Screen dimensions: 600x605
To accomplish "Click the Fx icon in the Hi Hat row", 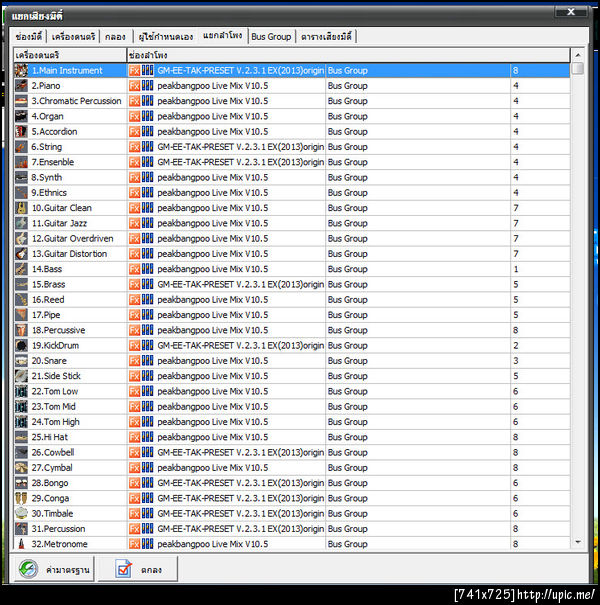I will 134,437.
